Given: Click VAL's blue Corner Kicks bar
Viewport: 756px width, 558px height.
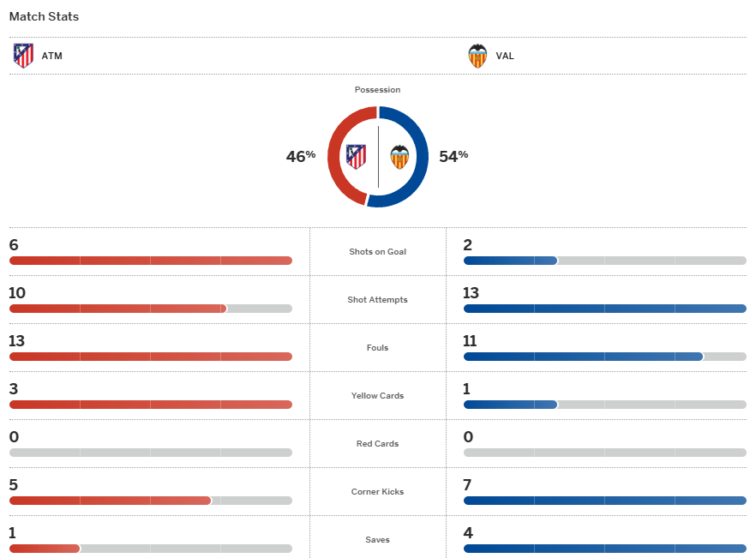Looking at the screenshot, I should [604, 501].
